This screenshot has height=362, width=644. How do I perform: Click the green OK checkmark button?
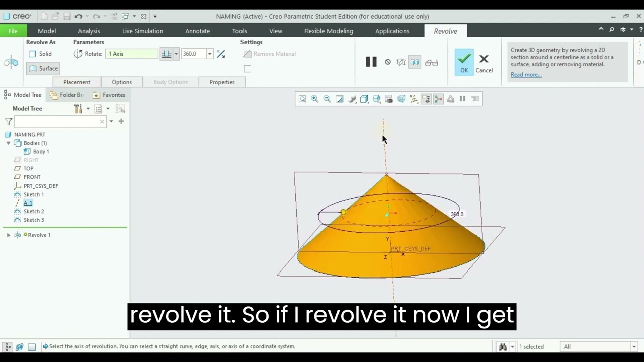click(x=464, y=62)
